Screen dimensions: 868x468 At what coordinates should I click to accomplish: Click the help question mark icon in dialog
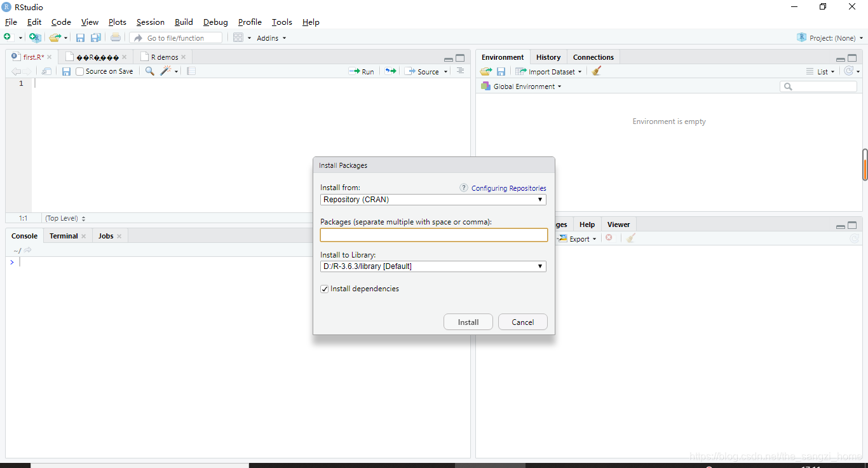pyautogui.click(x=464, y=188)
